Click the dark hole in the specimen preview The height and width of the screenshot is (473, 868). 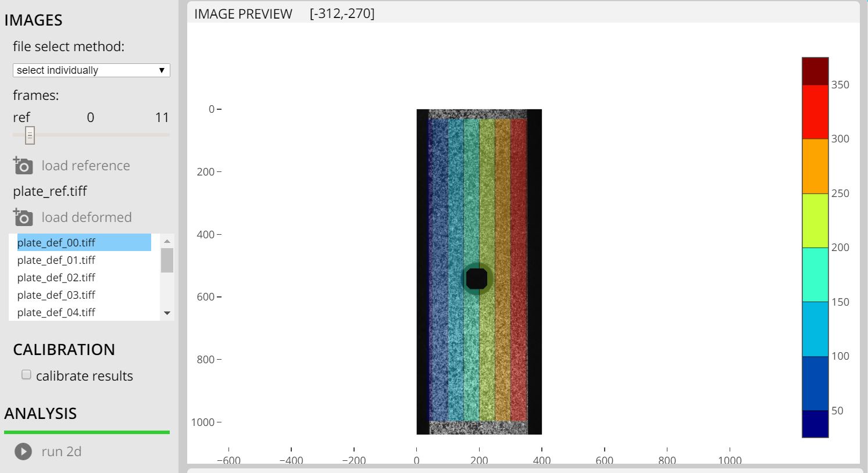coord(477,279)
